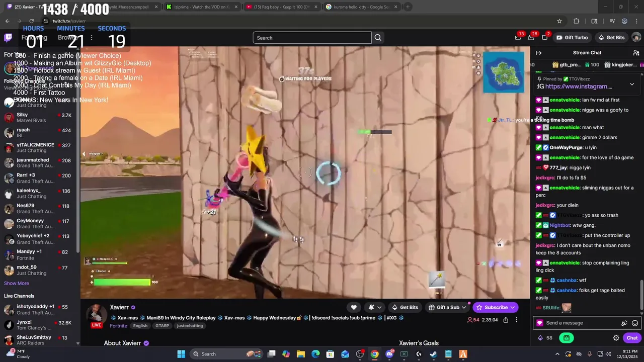Click the English tag
This screenshot has width=644, height=362.
[x=140, y=326]
